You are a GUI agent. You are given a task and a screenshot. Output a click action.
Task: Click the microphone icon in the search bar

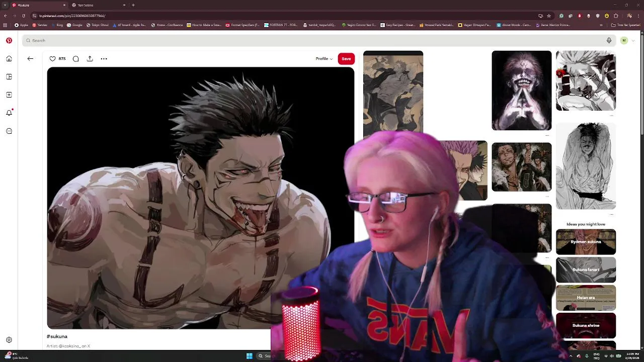coord(609,40)
